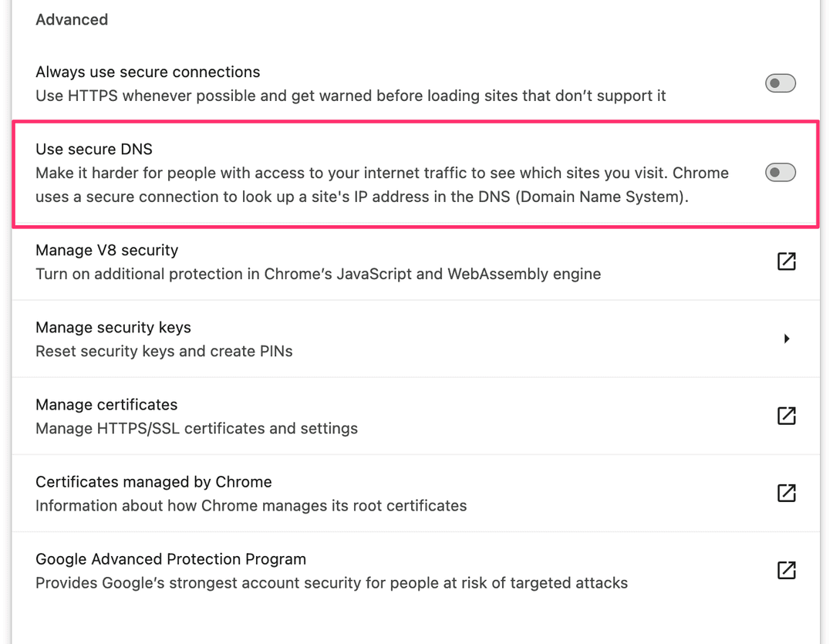Open Certificates managed by Chrome via its link icon

pyautogui.click(x=786, y=493)
